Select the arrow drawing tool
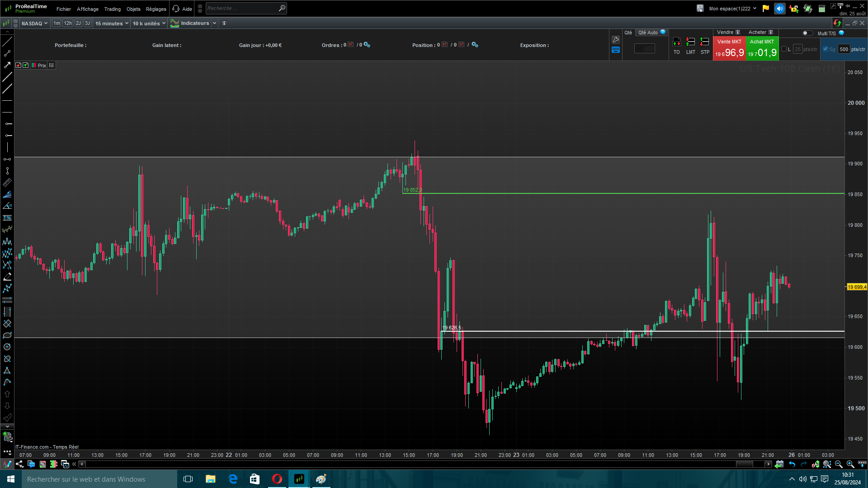Image resolution: width=868 pixels, height=488 pixels. tap(7, 65)
